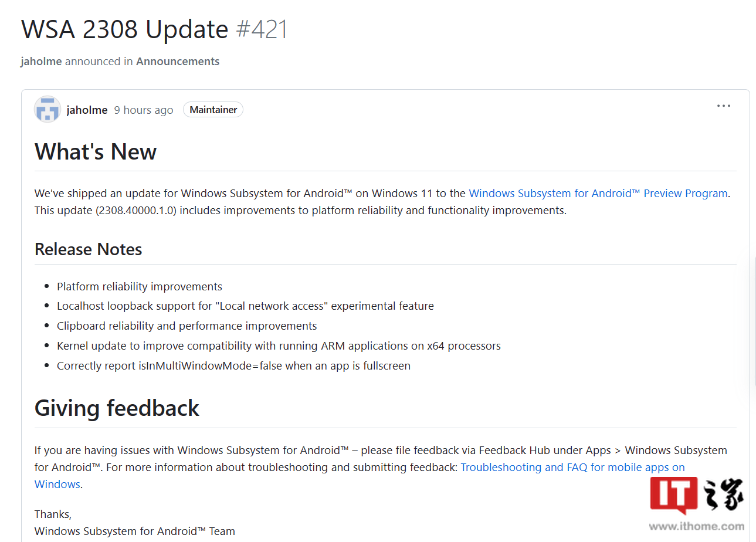This screenshot has height=542, width=756.
Task: Open the Windows Subsystem for Android Preview Program link
Action: (x=598, y=193)
